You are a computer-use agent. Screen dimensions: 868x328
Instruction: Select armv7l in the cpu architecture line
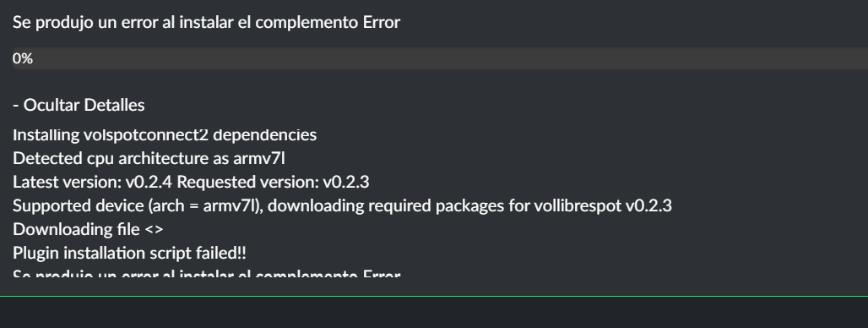pos(259,158)
